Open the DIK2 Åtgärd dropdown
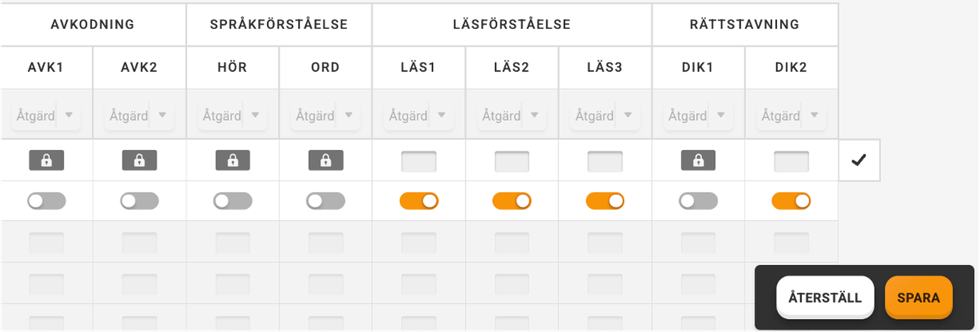 point(791,115)
